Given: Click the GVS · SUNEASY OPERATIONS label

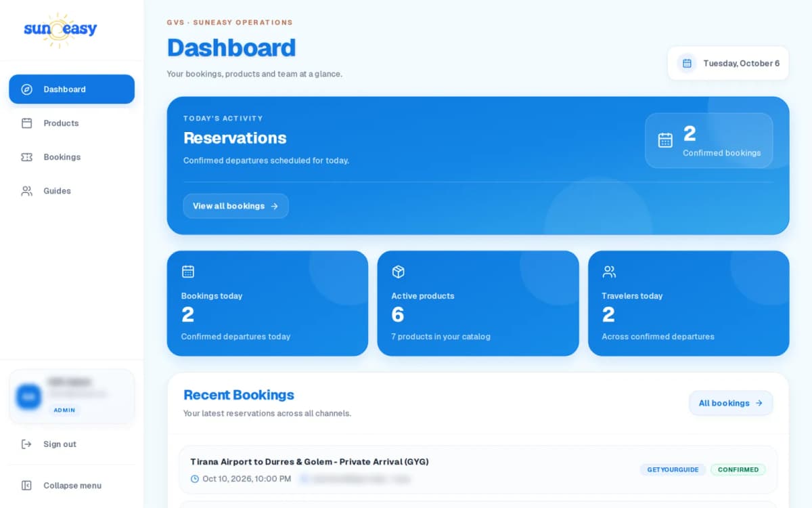Looking at the screenshot, I should 230,22.
